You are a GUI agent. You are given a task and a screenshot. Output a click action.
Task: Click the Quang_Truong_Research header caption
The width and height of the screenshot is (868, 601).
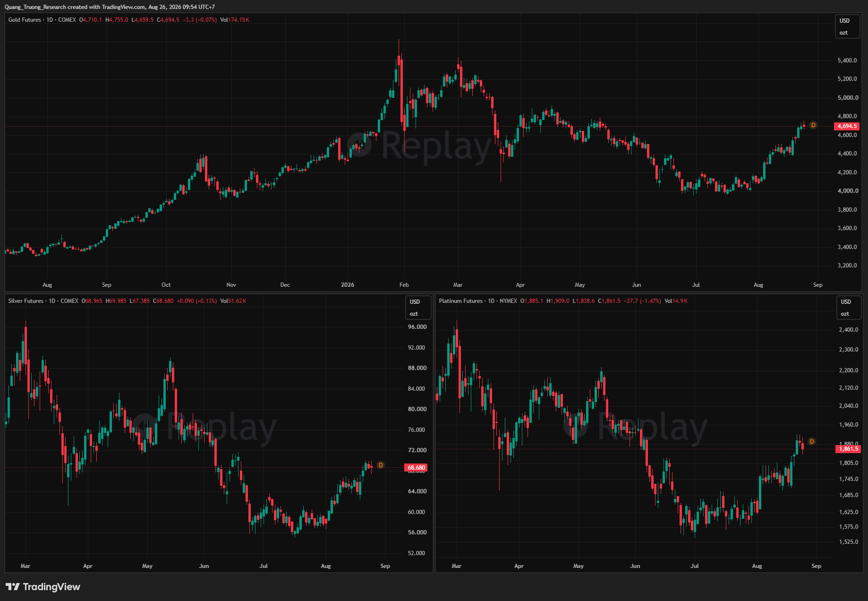(x=110, y=7)
